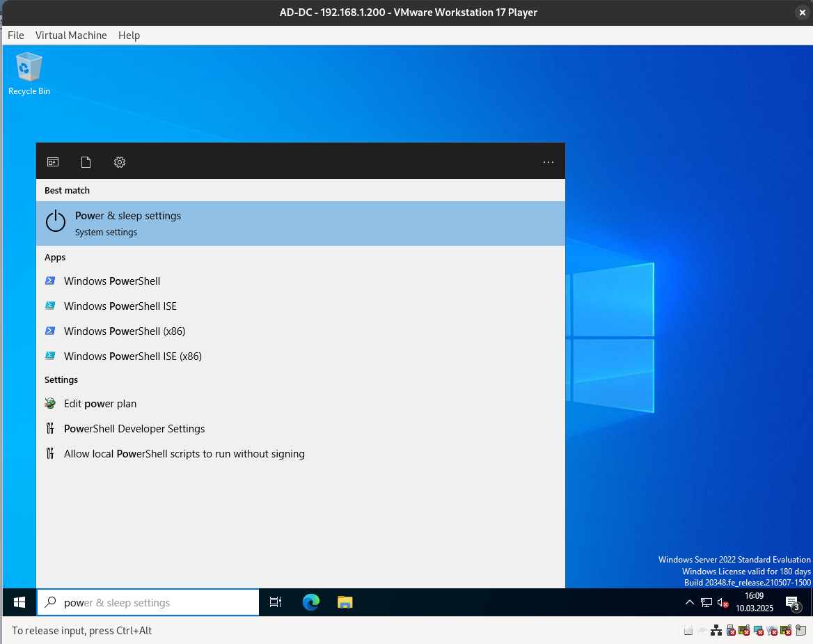Image resolution: width=813 pixels, height=644 pixels.
Task: Filter search results by Apps icon
Action: pyautogui.click(x=53, y=162)
